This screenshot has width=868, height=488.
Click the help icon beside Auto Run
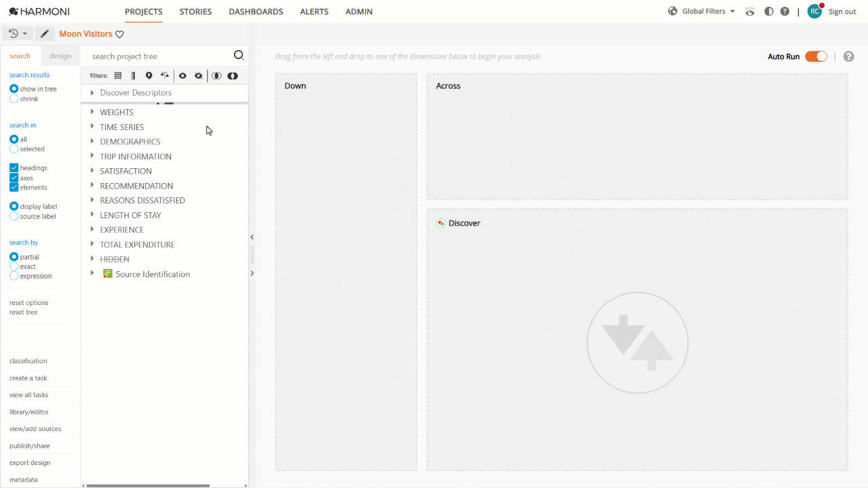click(848, 56)
